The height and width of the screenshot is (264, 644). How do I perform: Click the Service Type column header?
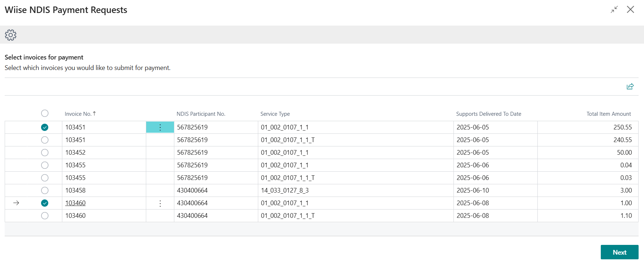pos(275,114)
